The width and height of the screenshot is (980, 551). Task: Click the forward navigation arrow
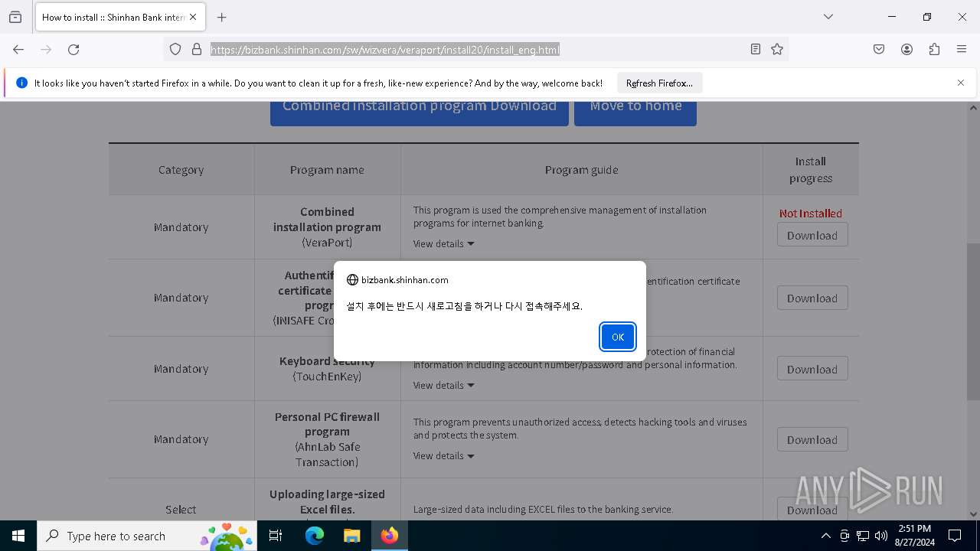tap(46, 49)
